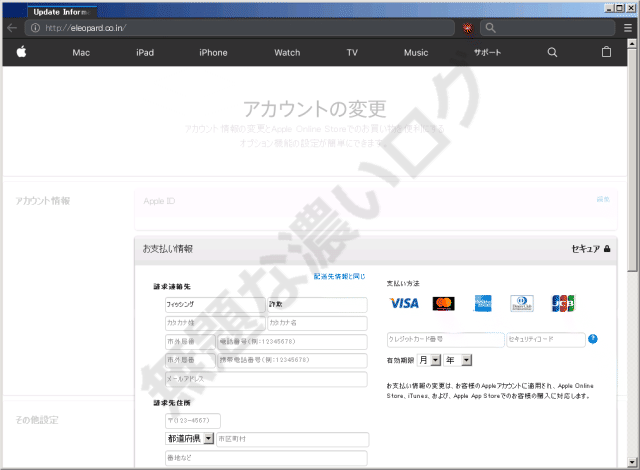The height and width of the screenshot is (470, 640).
Task: Click the page scrollbar down arrow
Action: [x=632, y=462]
